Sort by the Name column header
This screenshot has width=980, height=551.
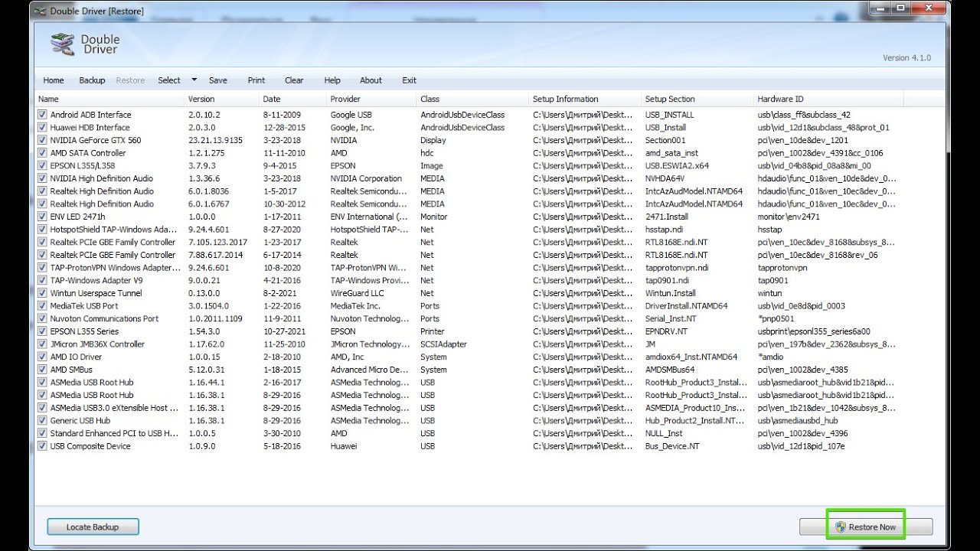click(x=109, y=99)
